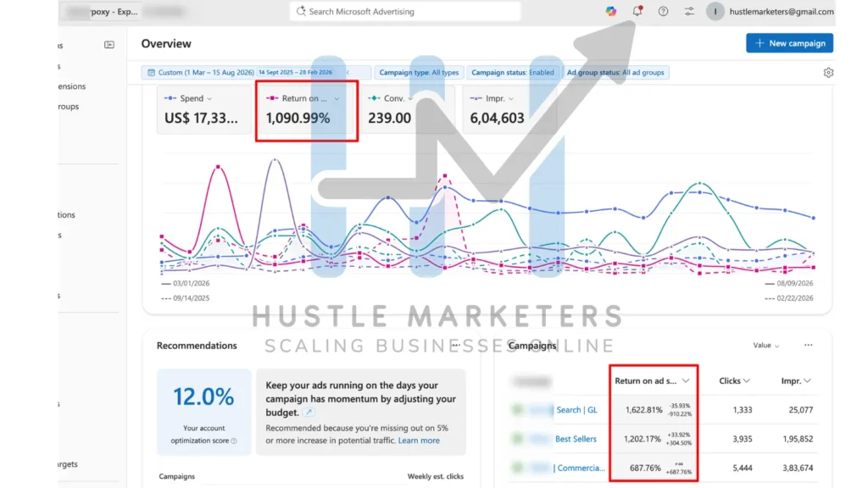Image resolution: width=868 pixels, height=488 pixels.
Task: Open budget recommendation external link icon
Action: click(x=309, y=413)
